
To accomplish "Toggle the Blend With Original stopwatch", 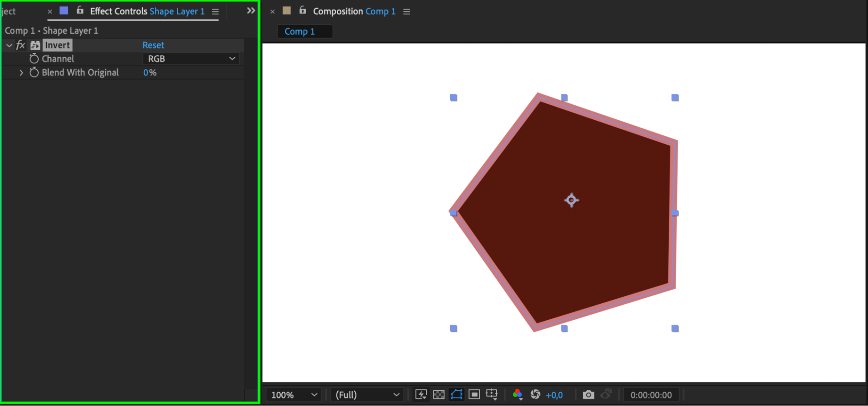I will (x=34, y=72).
